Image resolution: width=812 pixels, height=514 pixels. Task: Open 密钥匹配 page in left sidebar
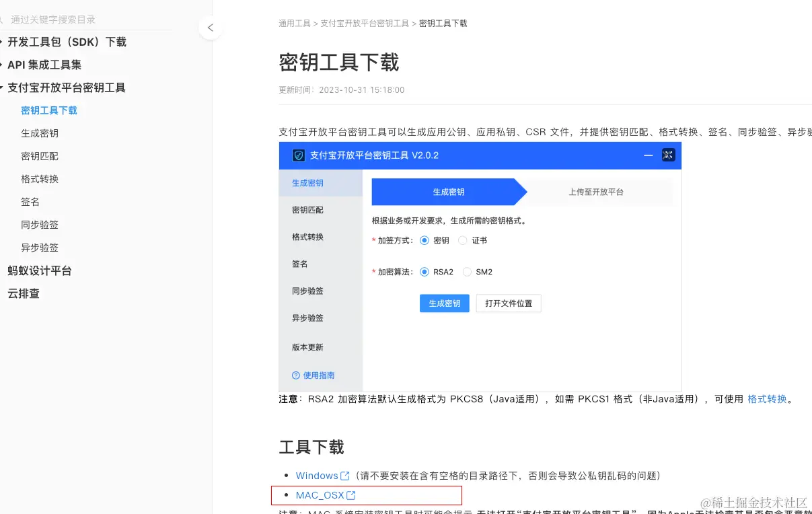(x=40, y=156)
